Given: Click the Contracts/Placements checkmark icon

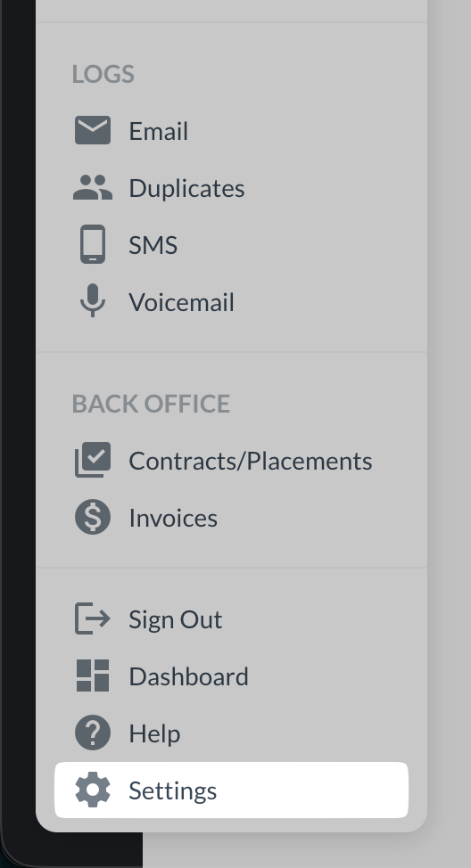Looking at the screenshot, I should pos(93,460).
